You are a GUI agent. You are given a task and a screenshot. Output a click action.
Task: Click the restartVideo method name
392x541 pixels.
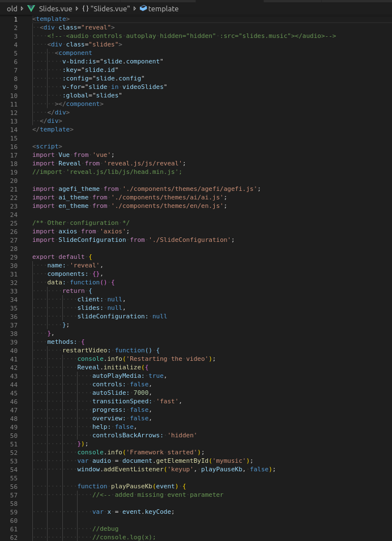pos(84,350)
